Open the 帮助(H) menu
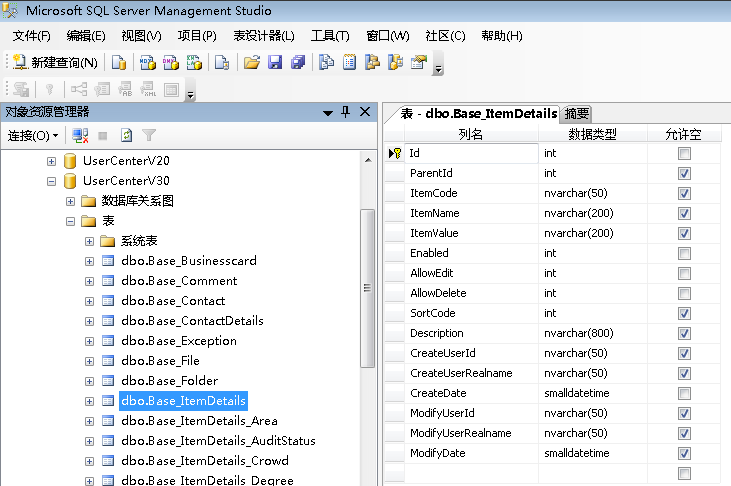The width and height of the screenshot is (731, 486). pos(502,36)
